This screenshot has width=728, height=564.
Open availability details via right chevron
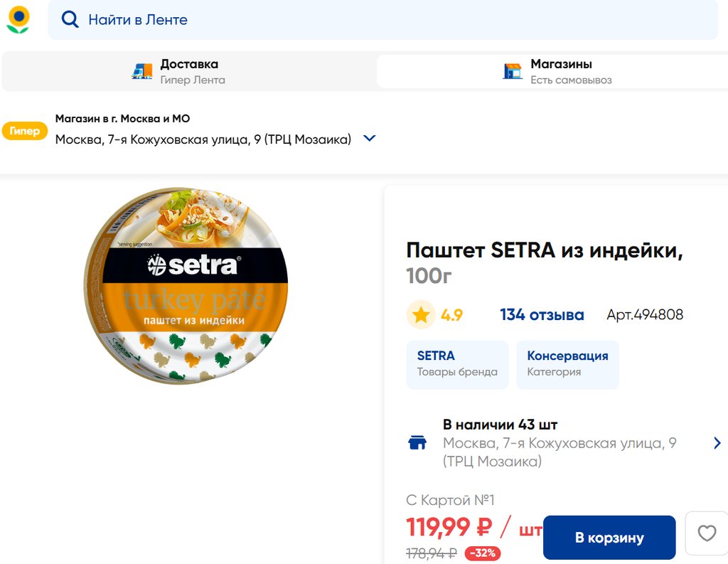point(717,443)
